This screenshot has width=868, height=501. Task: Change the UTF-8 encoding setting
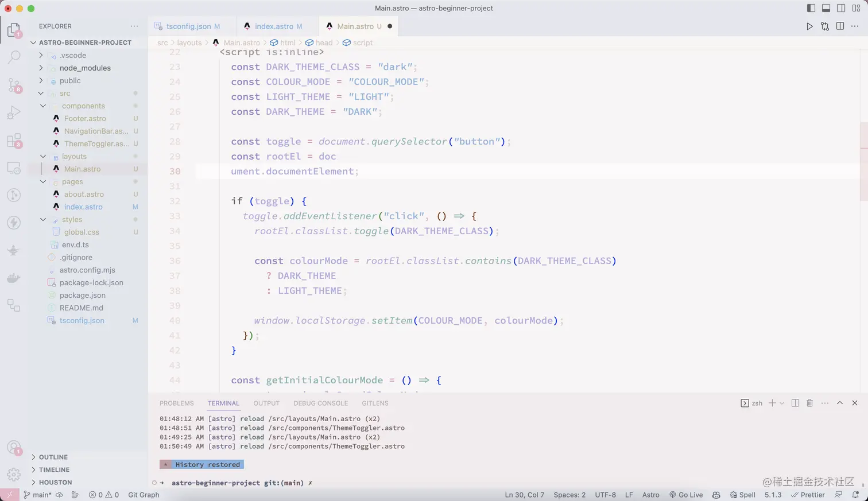605,495
